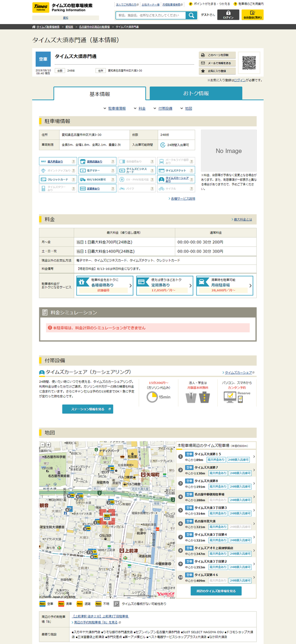Image resolution: width=296 pixels, height=644 pixels.
Task: Expand タイムズアオキ上前津駅前店 entry
Action: click(217, 551)
